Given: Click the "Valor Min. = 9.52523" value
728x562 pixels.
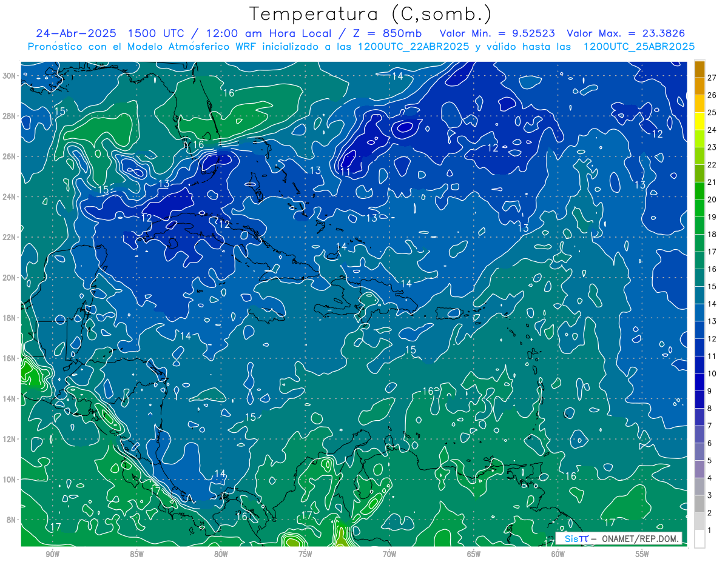Looking at the screenshot, I should point(497,33).
